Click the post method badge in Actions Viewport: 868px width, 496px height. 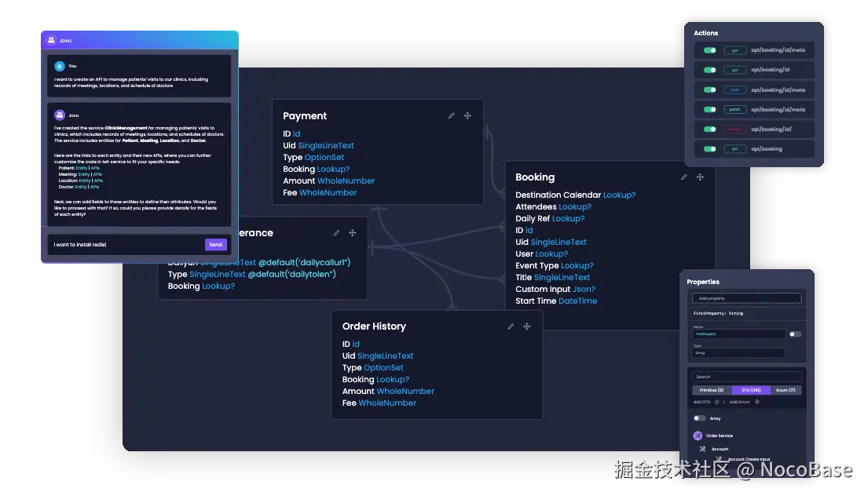point(734,89)
